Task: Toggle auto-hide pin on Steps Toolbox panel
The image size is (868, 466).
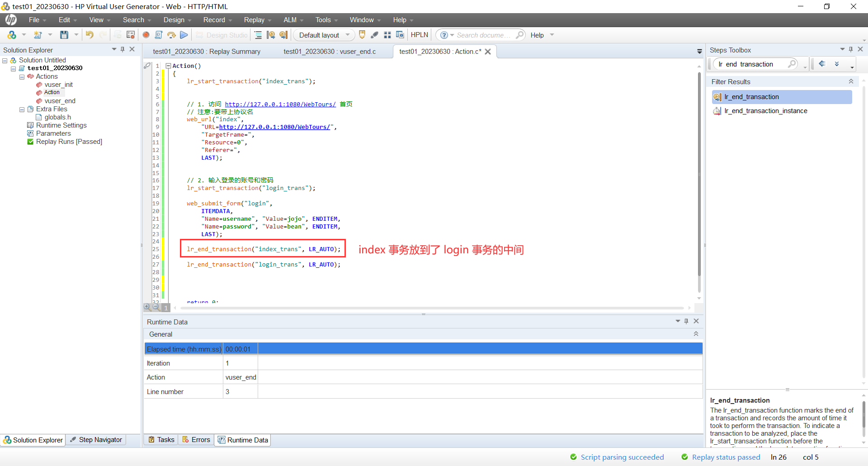Action: (x=851, y=49)
